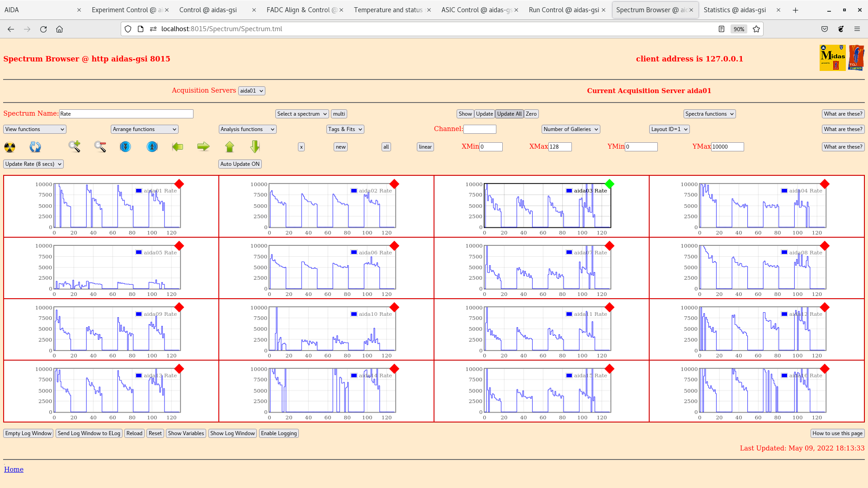The image size is (868, 488).
Task: Click the zoom in magnifier icon
Action: pyautogui.click(x=75, y=146)
